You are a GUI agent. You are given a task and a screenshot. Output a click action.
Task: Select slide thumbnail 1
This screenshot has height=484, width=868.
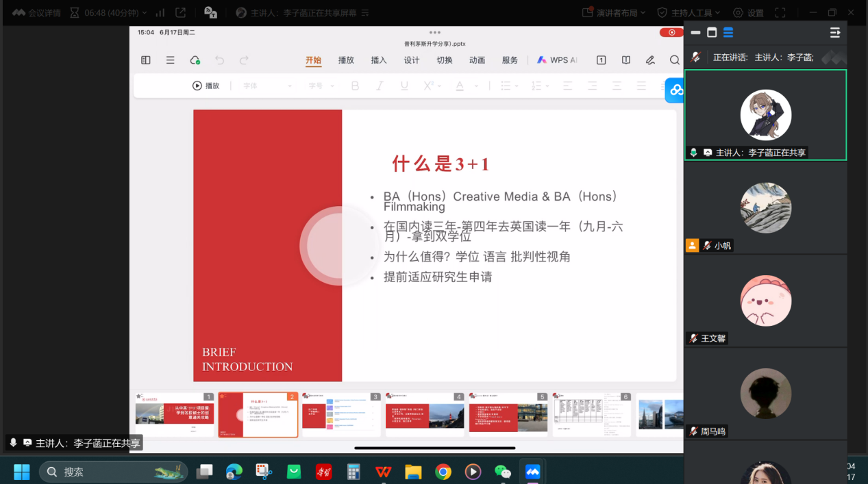tap(175, 414)
